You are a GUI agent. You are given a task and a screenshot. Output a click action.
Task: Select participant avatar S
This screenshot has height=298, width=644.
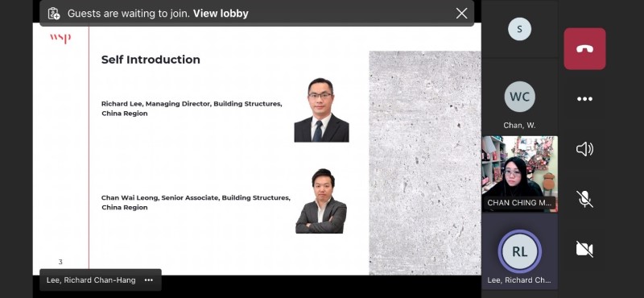click(x=519, y=29)
